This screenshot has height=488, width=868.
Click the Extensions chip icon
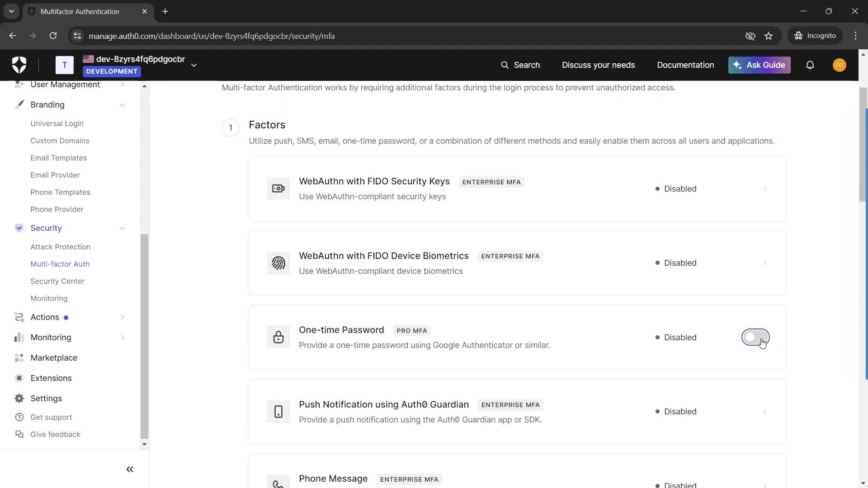pyautogui.click(x=19, y=378)
